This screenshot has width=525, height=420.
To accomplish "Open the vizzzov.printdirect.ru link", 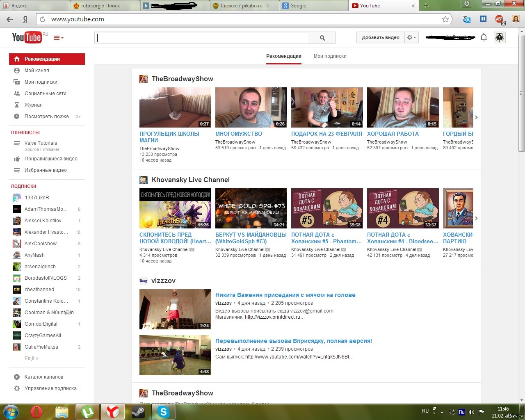I will pyautogui.click(x=274, y=317).
